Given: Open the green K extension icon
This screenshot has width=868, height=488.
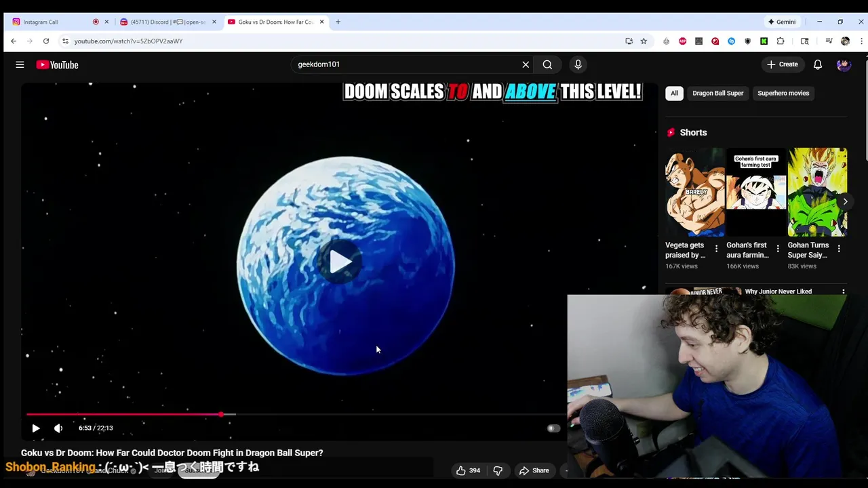Looking at the screenshot, I should coord(764,41).
